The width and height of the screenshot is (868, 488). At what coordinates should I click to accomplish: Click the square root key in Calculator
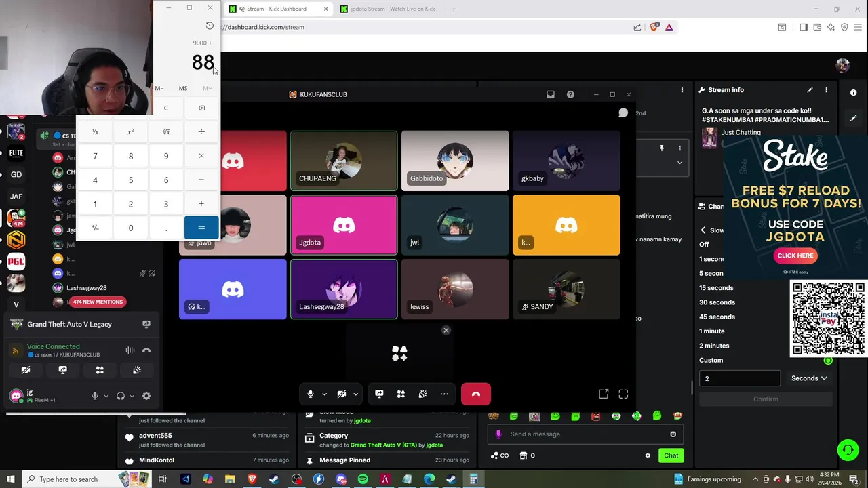point(166,132)
